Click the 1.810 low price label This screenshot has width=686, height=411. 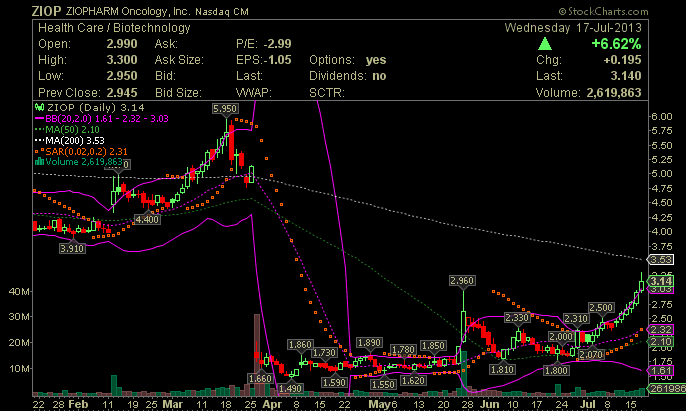click(502, 369)
